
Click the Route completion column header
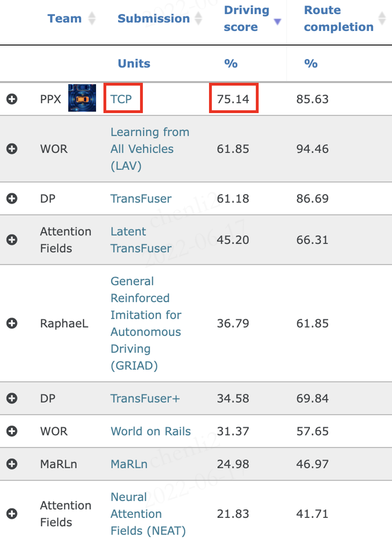[x=338, y=18]
